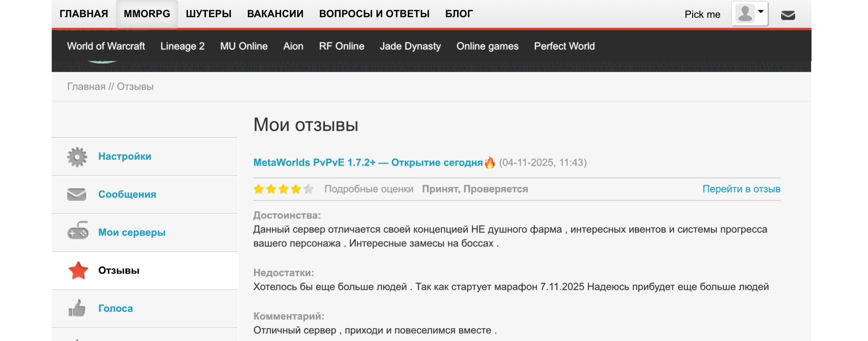Open ВОПРОСЫ И ОТВЕТЫ menu item

coord(374,14)
